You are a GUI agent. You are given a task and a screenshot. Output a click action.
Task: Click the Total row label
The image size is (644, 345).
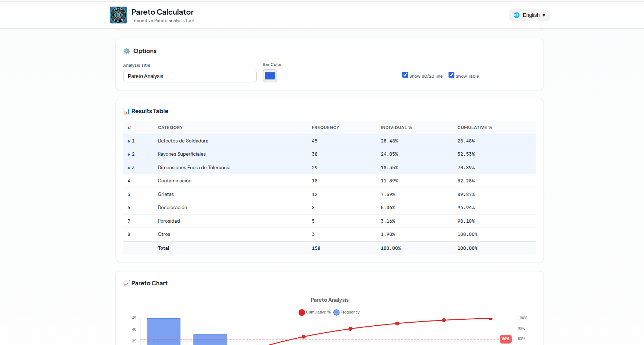click(164, 248)
